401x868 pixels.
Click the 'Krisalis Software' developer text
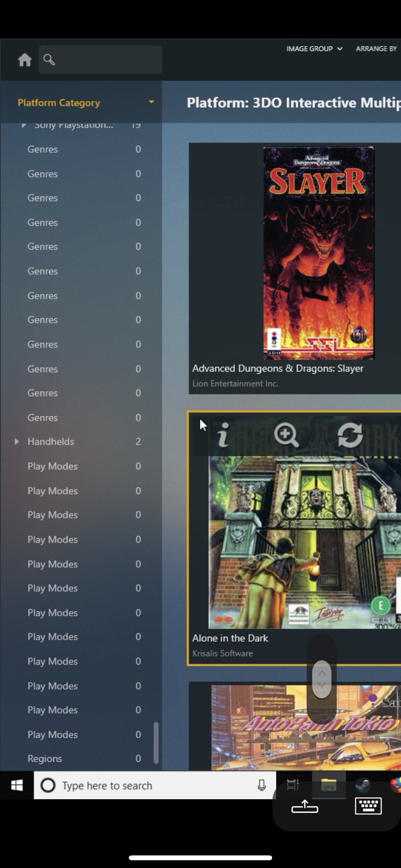[222, 653]
